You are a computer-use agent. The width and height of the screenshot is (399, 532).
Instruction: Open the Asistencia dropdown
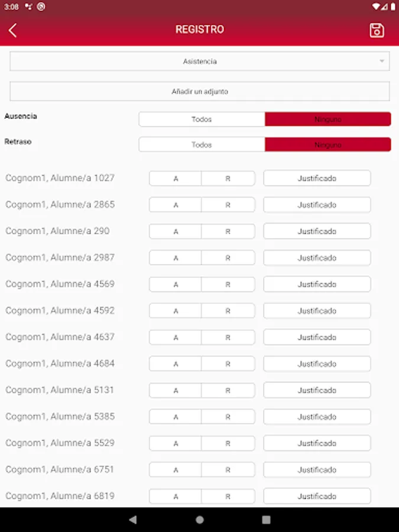199,61
